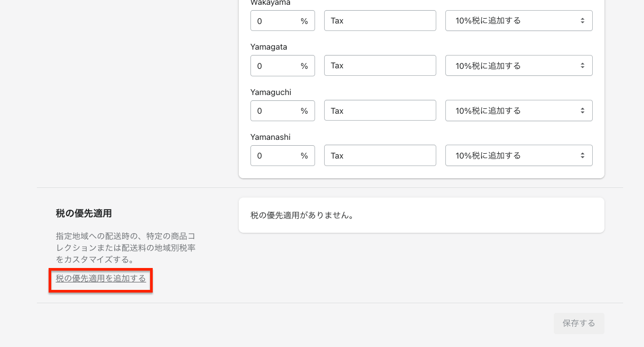The image size is (644, 347).
Task: Select the Yamagata region label
Action: pyautogui.click(x=269, y=47)
